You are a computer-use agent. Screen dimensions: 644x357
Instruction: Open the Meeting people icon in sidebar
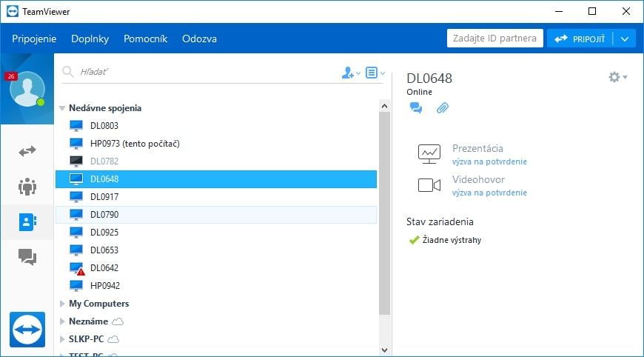point(27,187)
